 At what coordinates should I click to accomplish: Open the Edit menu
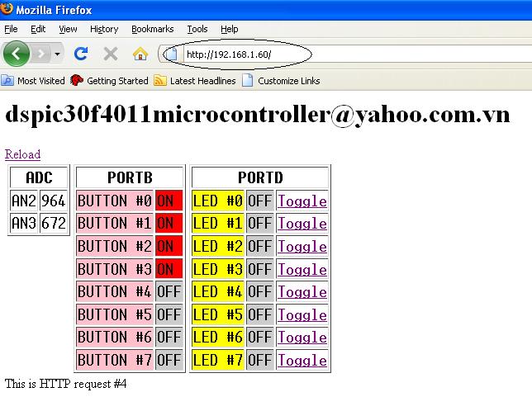(38, 29)
